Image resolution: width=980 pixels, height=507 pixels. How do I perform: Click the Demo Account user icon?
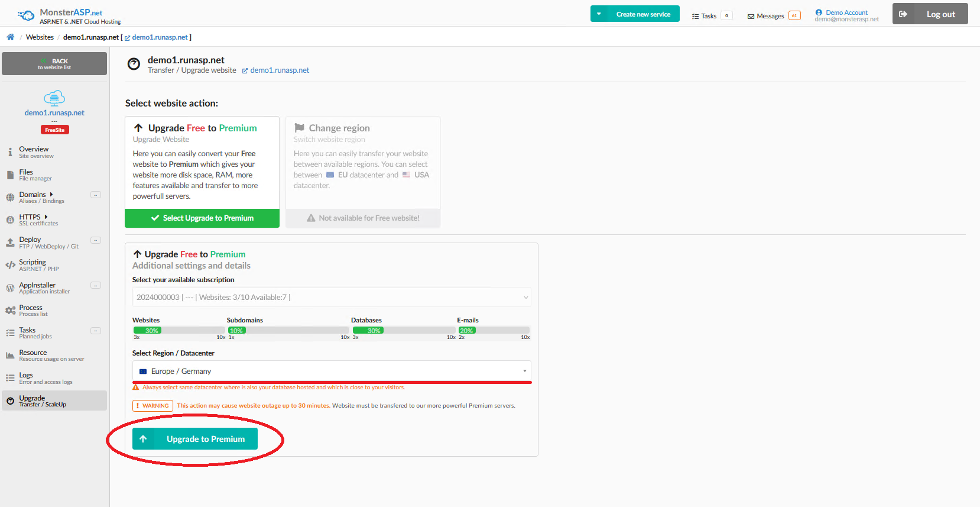click(819, 12)
